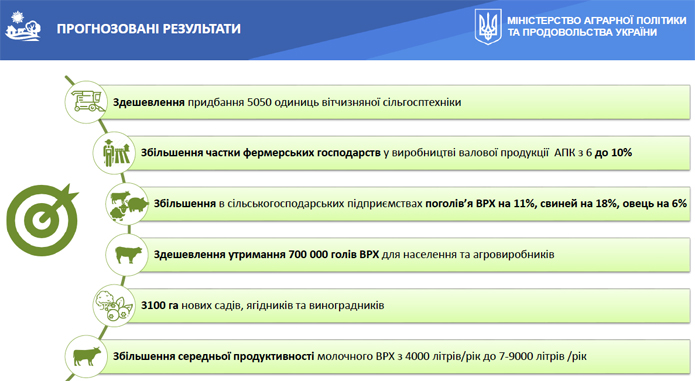Click the dairy cow icon in last row

pos(87,356)
